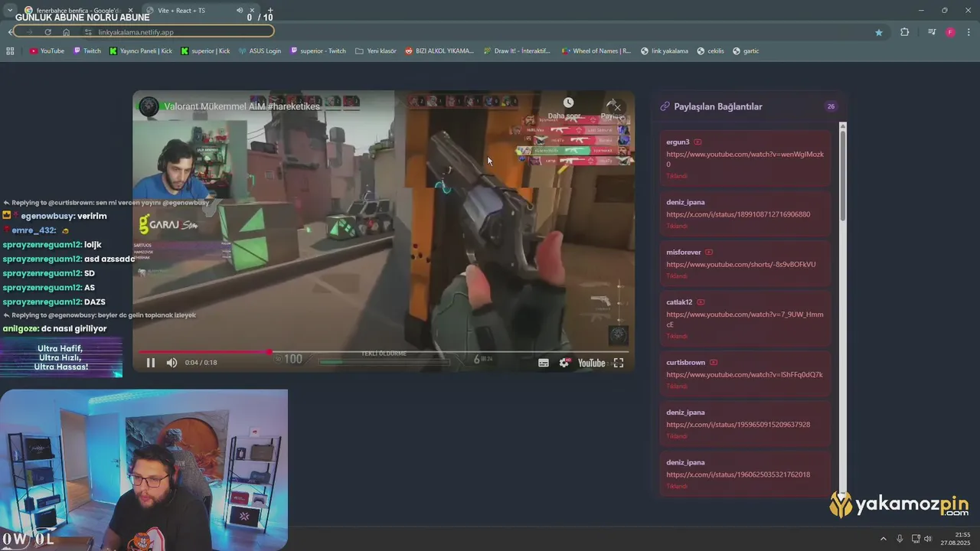Viewport: 980px width, 551px height.
Task: Open the Draw It! bookmark
Action: (x=517, y=51)
